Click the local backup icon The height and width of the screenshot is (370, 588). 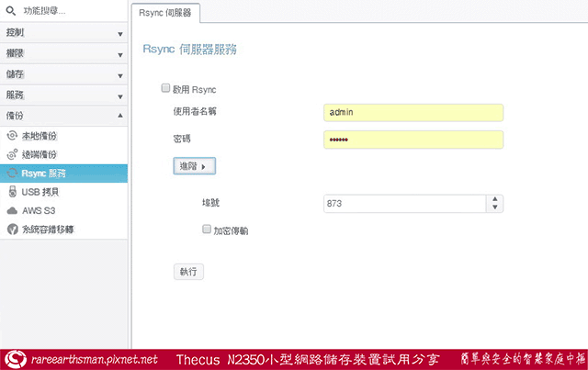point(12,135)
